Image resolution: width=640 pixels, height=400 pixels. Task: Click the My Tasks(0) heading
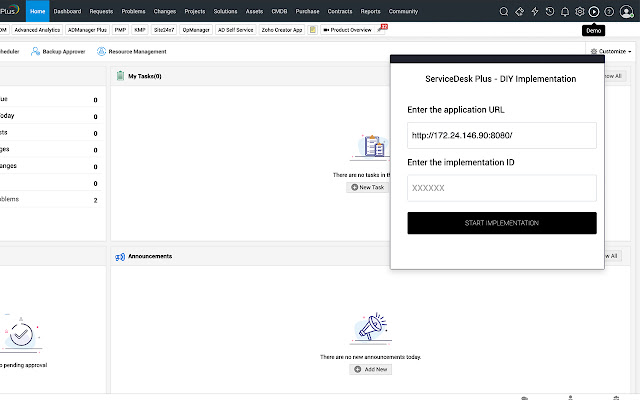tap(145, 76)
